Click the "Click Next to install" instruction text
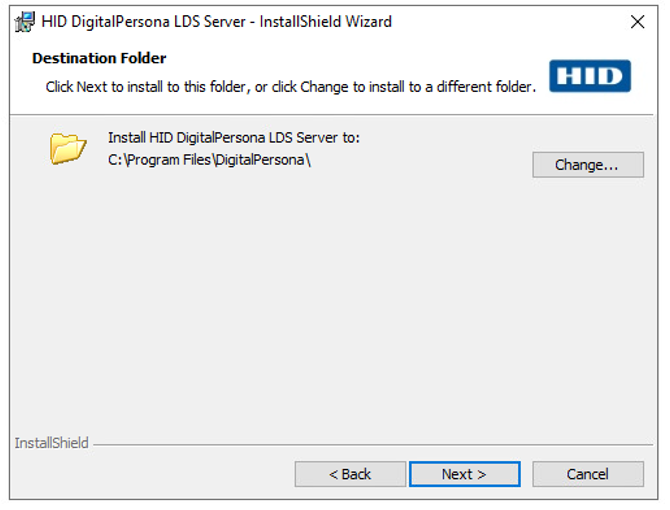The height and width of the screenshot is (510, 670). click(x=290, y=87)
